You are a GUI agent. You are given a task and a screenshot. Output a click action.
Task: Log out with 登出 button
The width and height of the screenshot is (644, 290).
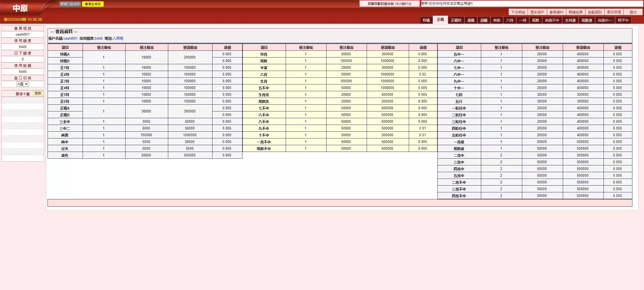pyautogui.click(x=633, y=12)
